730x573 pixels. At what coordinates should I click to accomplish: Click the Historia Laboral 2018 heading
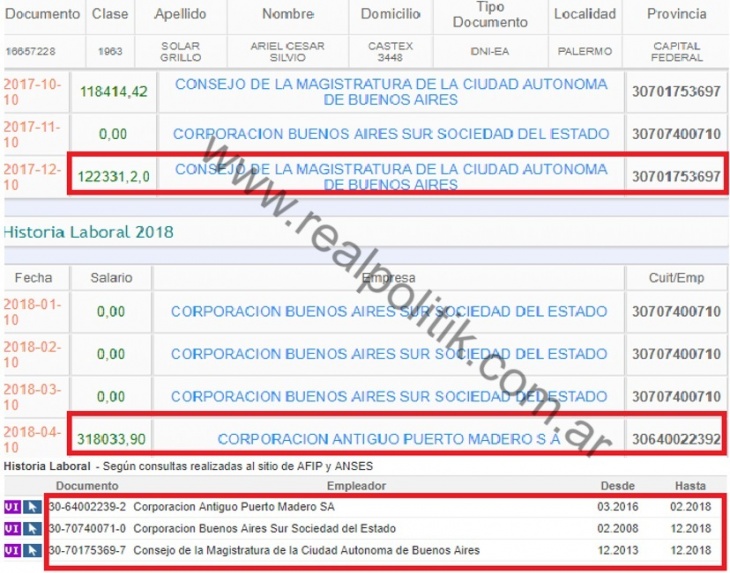click(x=88, y=232)
